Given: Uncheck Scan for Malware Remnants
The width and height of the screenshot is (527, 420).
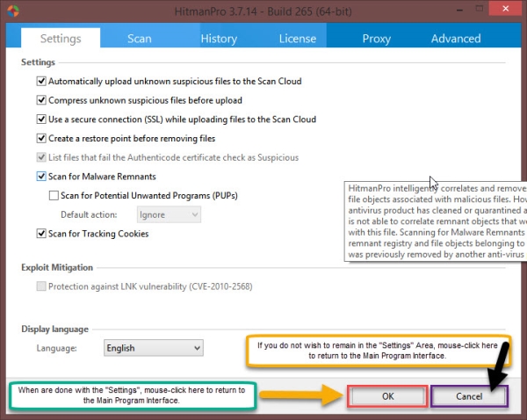Looking at the screenshot, I should point(41,177).
